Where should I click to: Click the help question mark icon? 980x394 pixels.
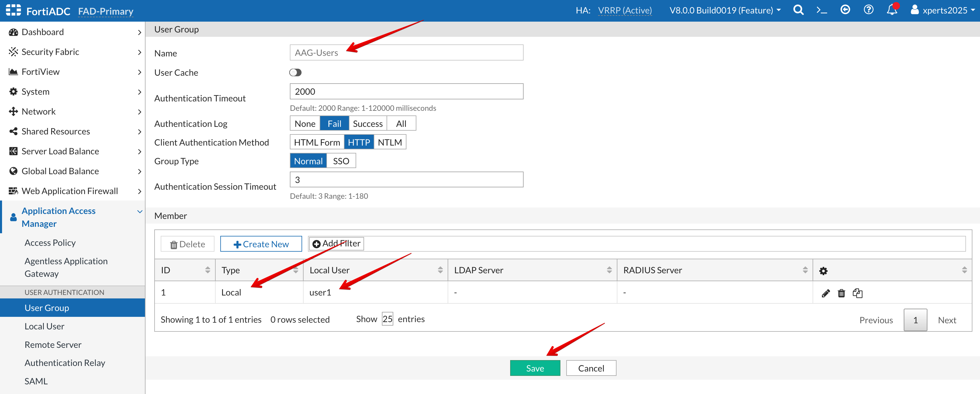(x=869, y=10)
